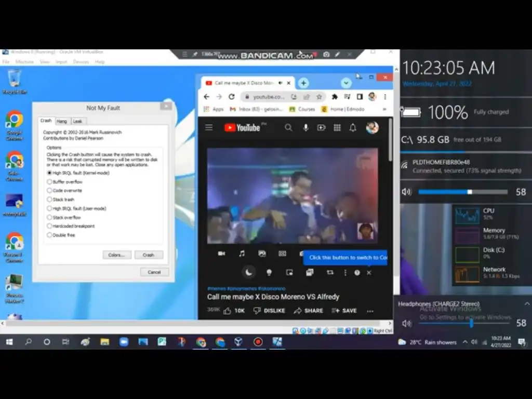Expand the Headphones audio device chevron
532x399 pixels.
point(527,303)
